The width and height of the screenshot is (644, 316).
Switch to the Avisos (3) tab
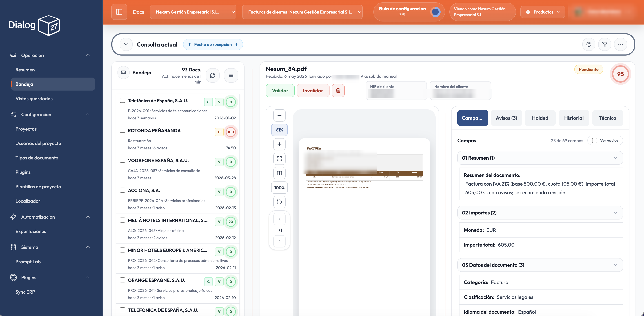[x=507, y=118]
